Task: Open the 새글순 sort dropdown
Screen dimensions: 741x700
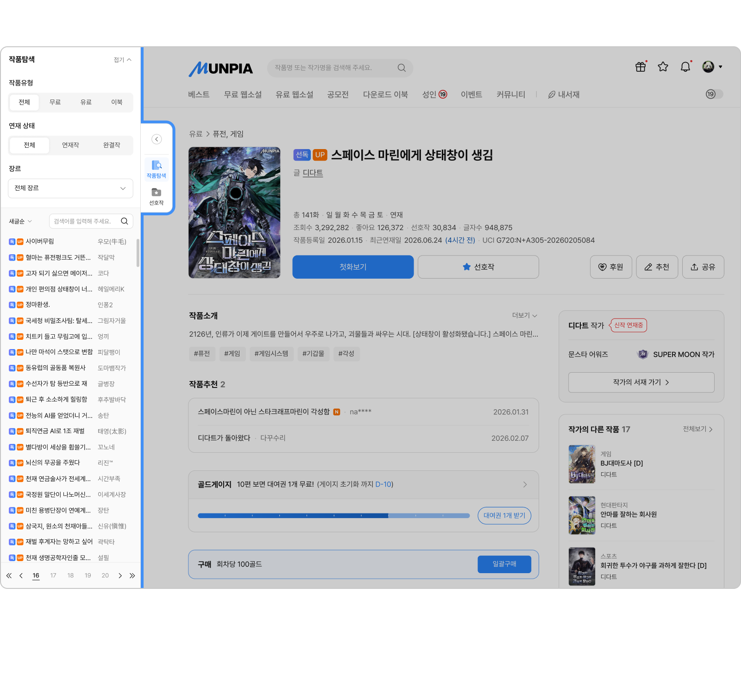Action: click(x=20, y=221)
